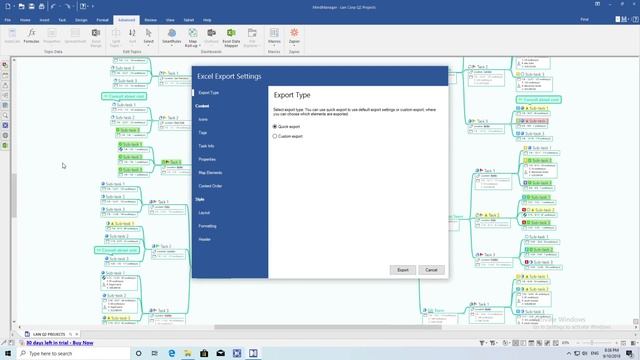Open the Store icon on the taskbar
The height and width of the screenshot is (360, 640).
[204, 353]
